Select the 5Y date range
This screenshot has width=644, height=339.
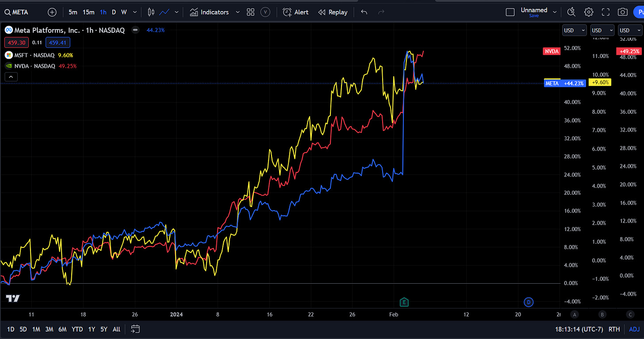pos(104,329)
